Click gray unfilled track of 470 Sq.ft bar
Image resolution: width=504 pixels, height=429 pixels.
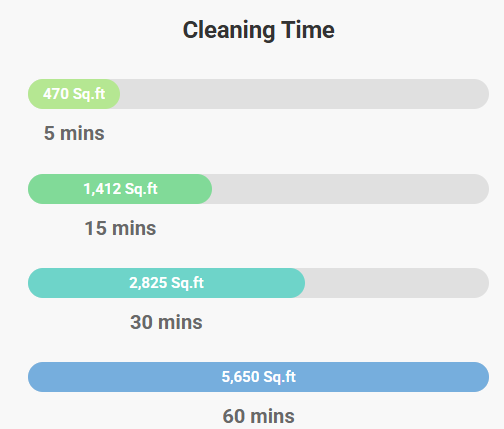pyautogui.click(x=304, y=94)
